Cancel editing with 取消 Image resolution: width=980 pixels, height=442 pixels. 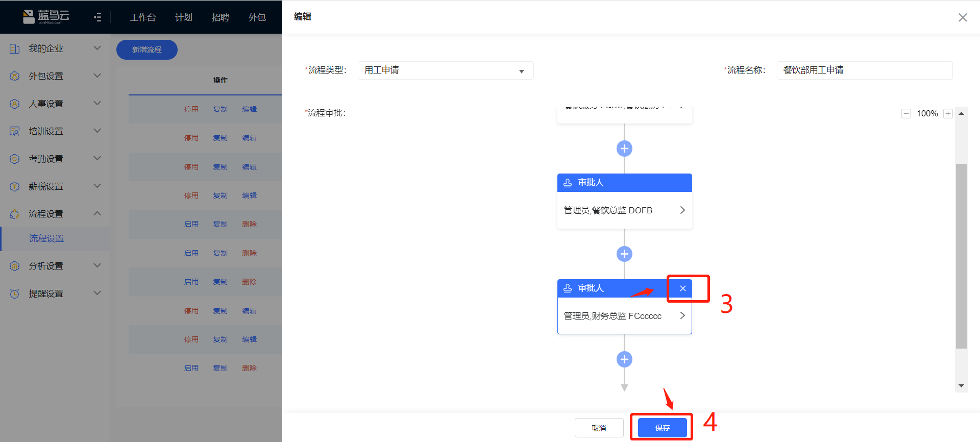click(599, 428)
